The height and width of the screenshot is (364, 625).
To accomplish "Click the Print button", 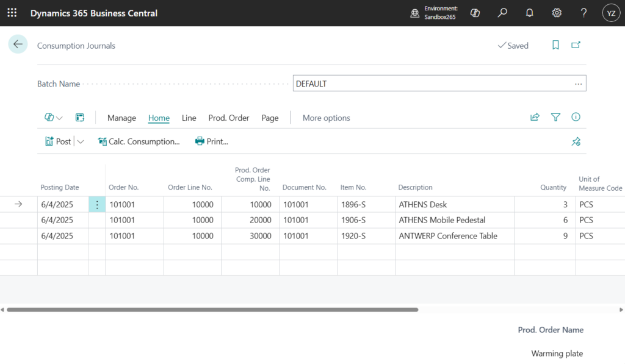I will tap(211, 141).
